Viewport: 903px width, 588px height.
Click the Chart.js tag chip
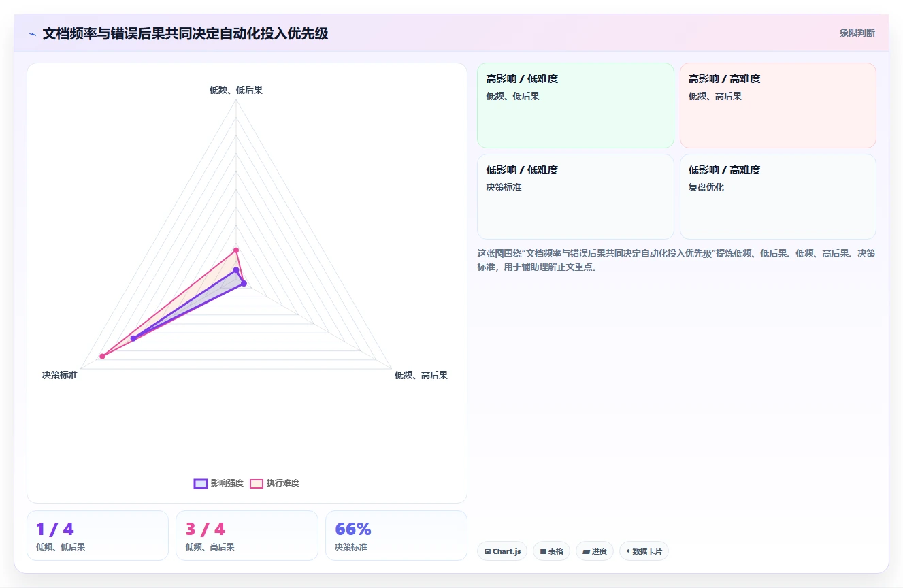pos(502,551)
